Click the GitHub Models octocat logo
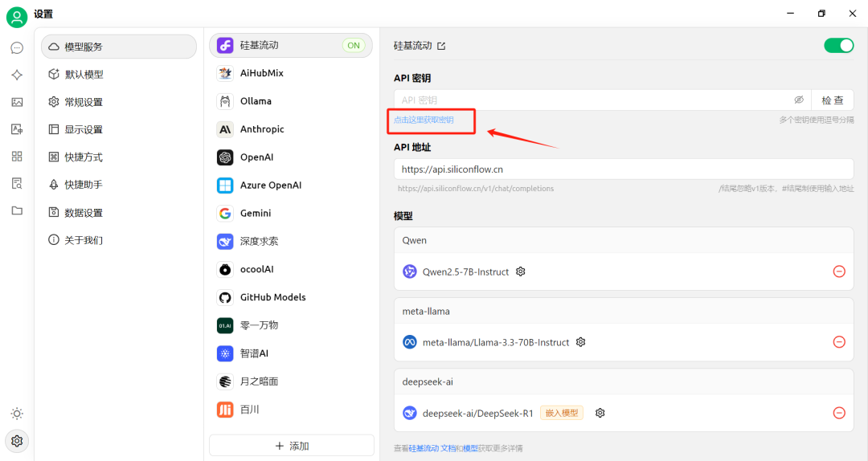 point(225,297)
